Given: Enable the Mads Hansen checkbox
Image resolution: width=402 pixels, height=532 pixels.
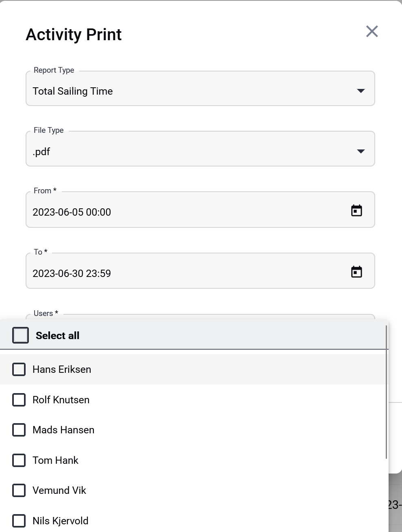Looking at the screenshot, I should click(x=19, y=430).
